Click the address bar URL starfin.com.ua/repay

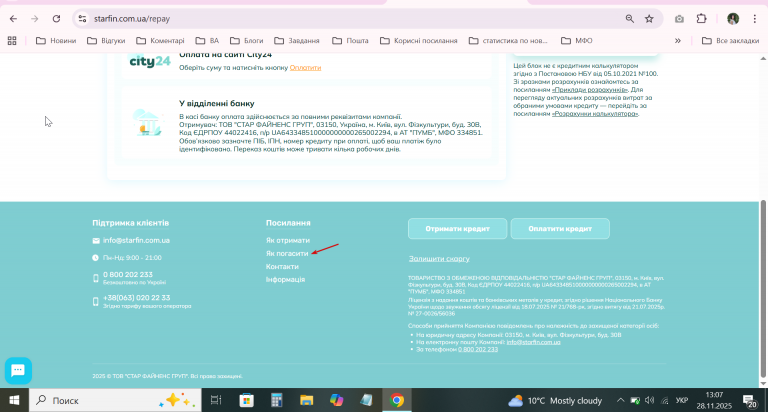132,19
